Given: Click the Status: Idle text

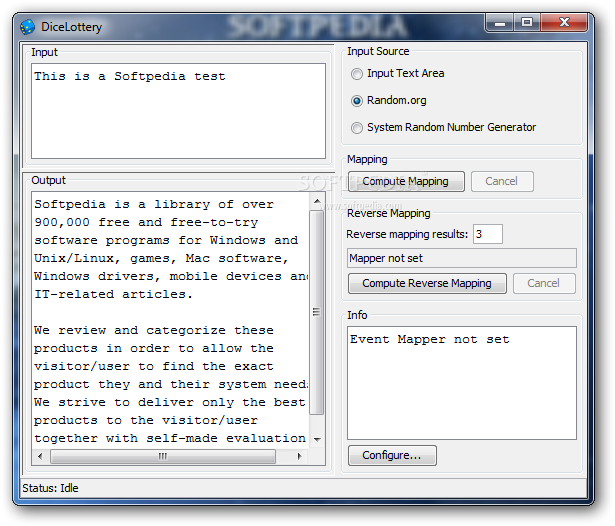Looking at the screenshot, I should point(50,488).
